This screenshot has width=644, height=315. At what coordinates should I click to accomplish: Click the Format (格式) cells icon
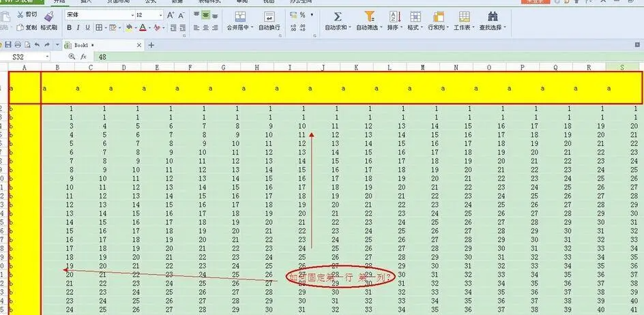(415, 16)
